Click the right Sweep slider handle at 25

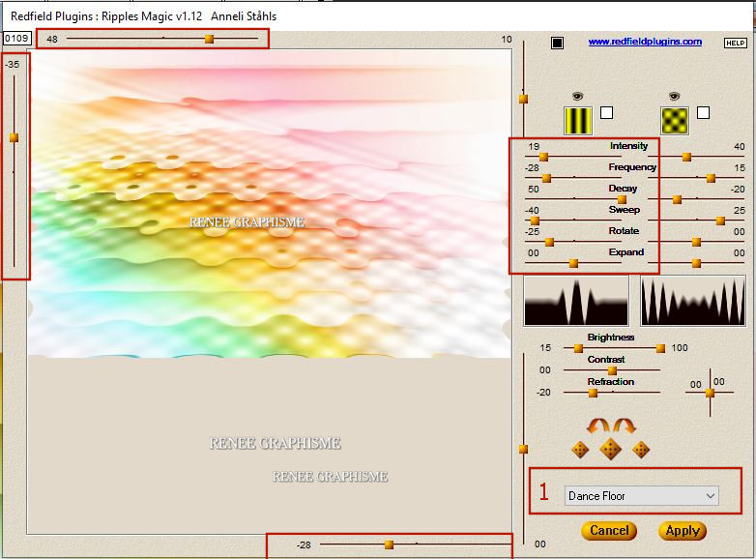coord(720,221)
